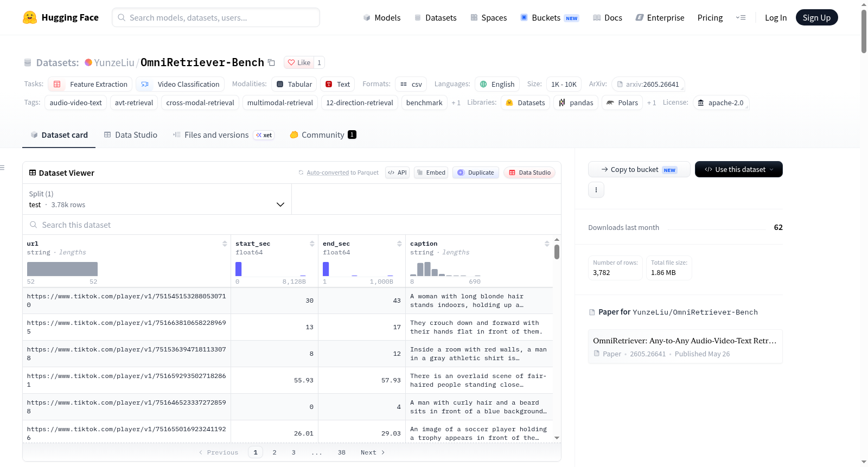Switch to the Dataset card tab

point(59,135)
